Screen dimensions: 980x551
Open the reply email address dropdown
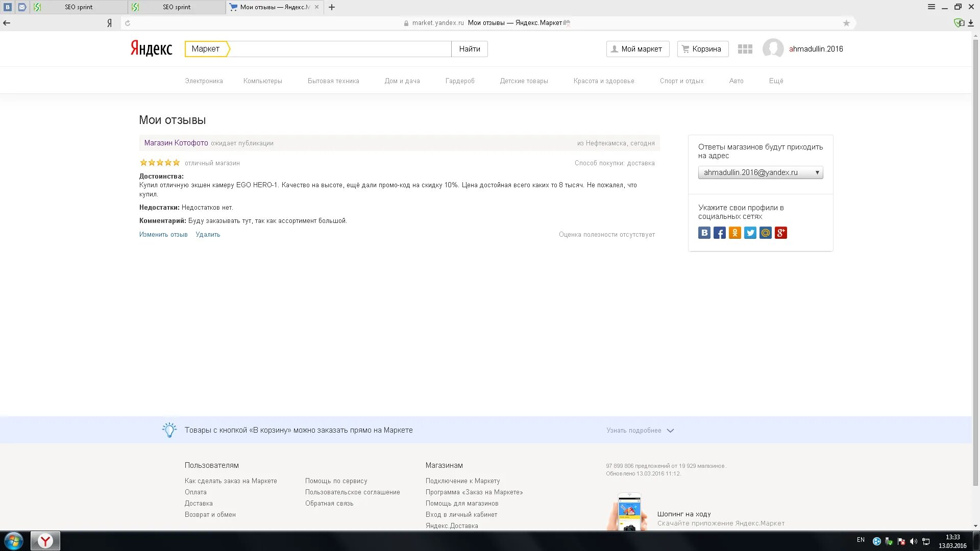[761, 172]
